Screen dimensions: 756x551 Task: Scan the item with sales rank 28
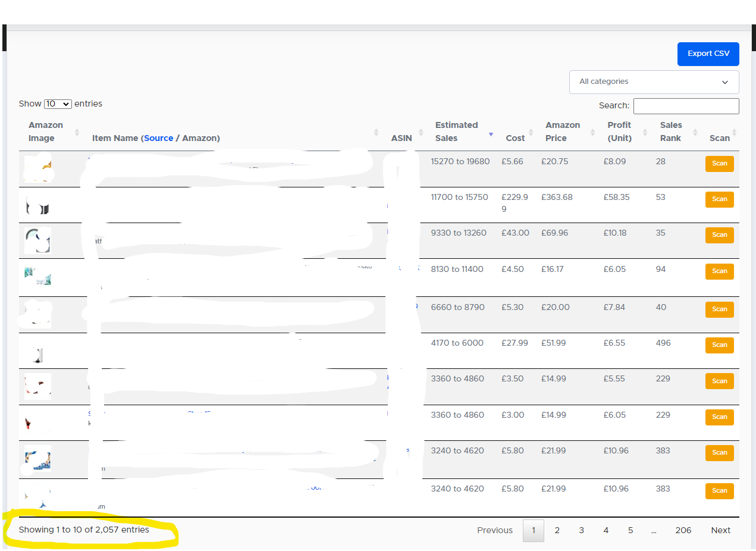pyautogui.click(x=719, y=164)
